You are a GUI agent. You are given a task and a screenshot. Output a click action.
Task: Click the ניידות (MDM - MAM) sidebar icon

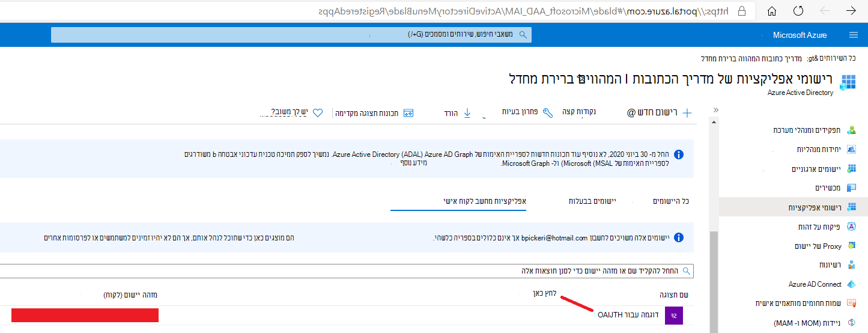[851, 323]
